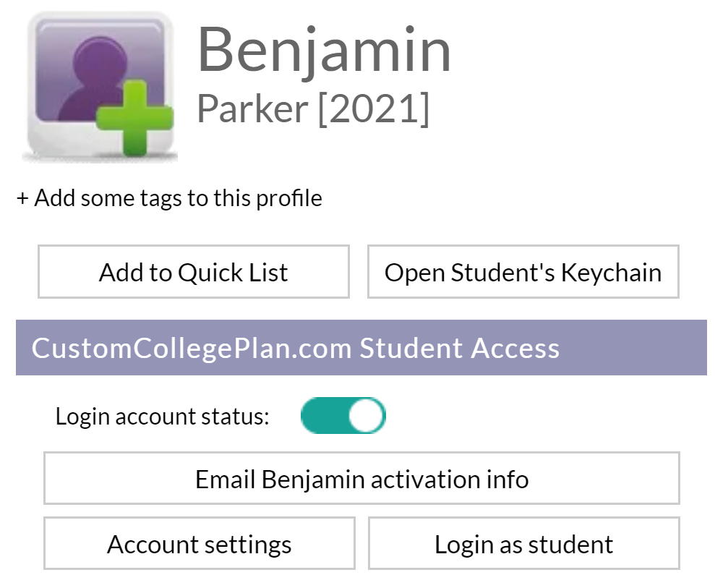715x588 pixels.
Task: Open Benjamin's account settings
Action: (x=198, y=543)
